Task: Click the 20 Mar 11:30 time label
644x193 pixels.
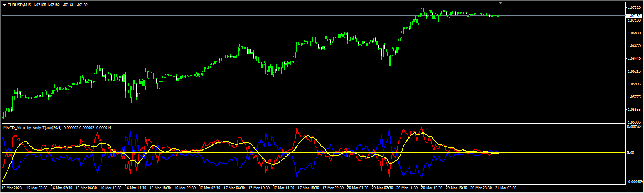Action: [407, 188]
